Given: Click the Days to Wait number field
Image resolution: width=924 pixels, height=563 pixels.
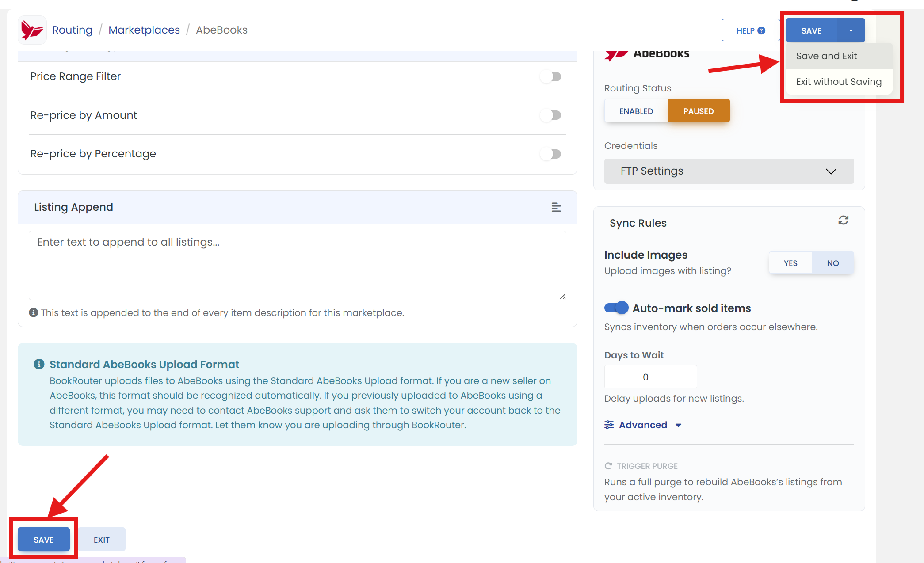Looking at the screenshot, I should click(x=650, y=377).
